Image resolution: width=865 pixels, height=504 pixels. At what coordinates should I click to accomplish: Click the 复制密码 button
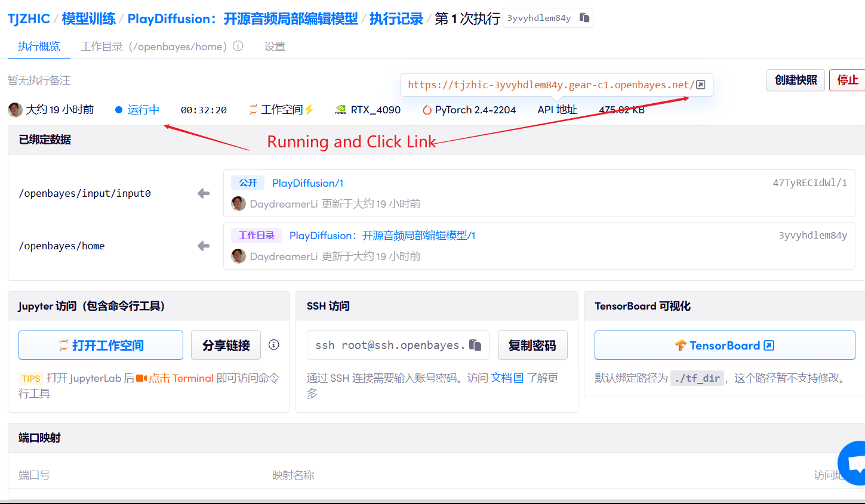[x=532, y=345]
